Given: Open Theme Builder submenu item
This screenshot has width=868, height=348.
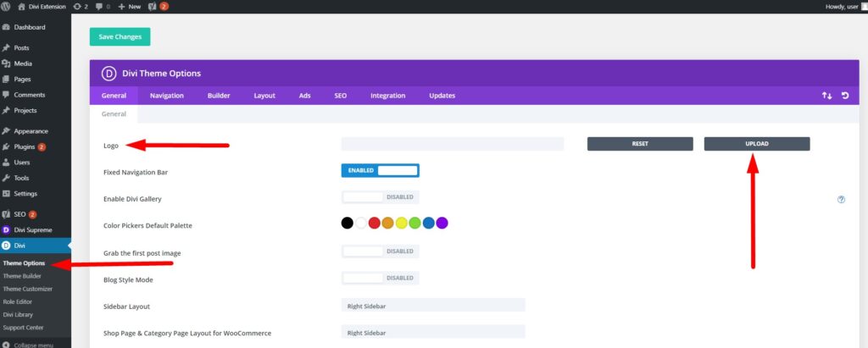Looking at the screenshot, I should (x=22, y=276).
